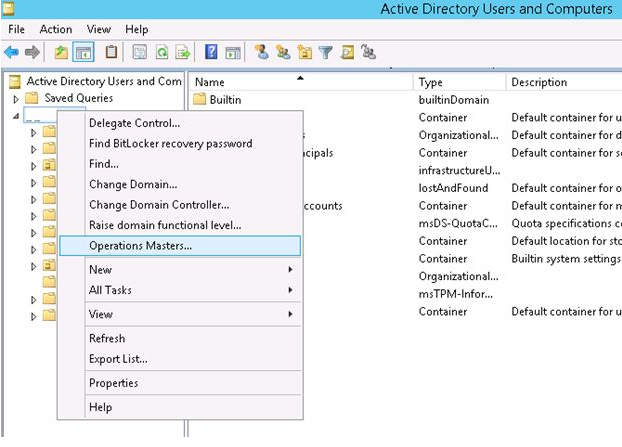Screen dimensions: 622x447
Task: Click the Builtin system settings description
Action: [x=566, y=259]
